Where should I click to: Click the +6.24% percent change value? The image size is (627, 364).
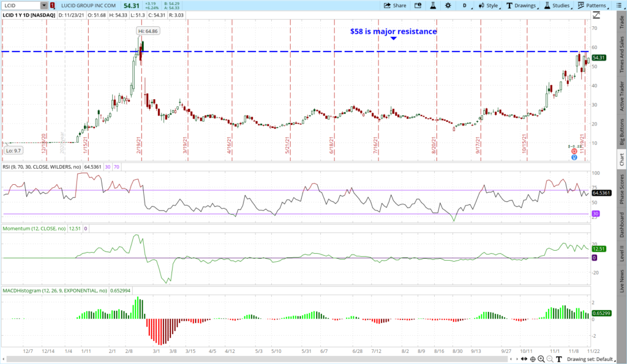[x=153, y=7]
